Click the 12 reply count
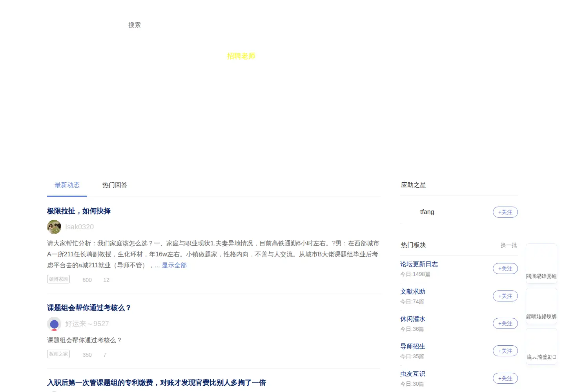 pos(106,280)
